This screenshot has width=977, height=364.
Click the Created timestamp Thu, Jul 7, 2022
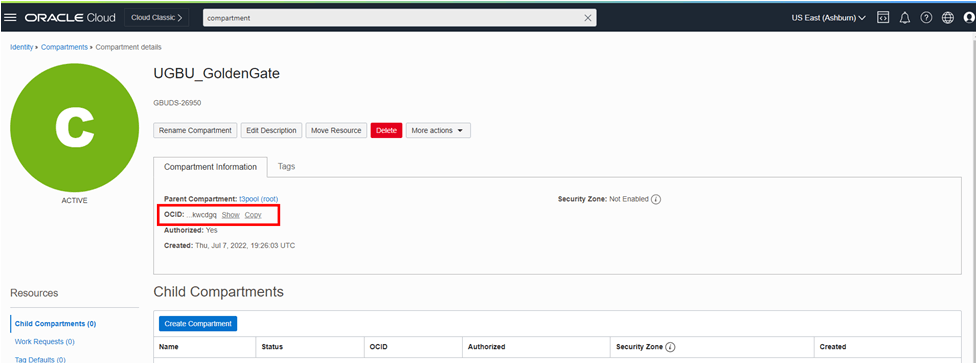(245, 246)
